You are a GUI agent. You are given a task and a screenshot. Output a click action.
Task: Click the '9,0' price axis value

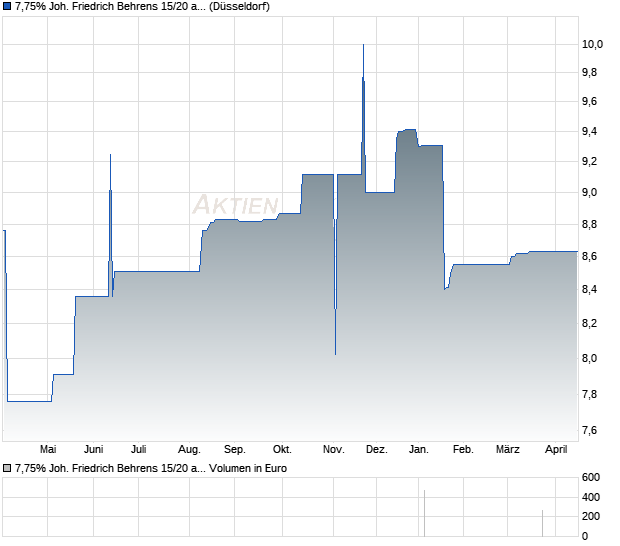589,193
